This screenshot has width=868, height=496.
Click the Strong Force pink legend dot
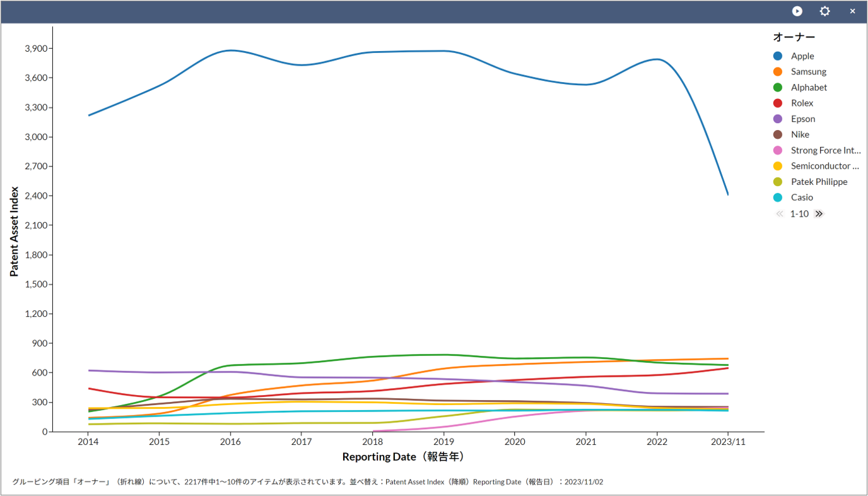click(778, 150)
